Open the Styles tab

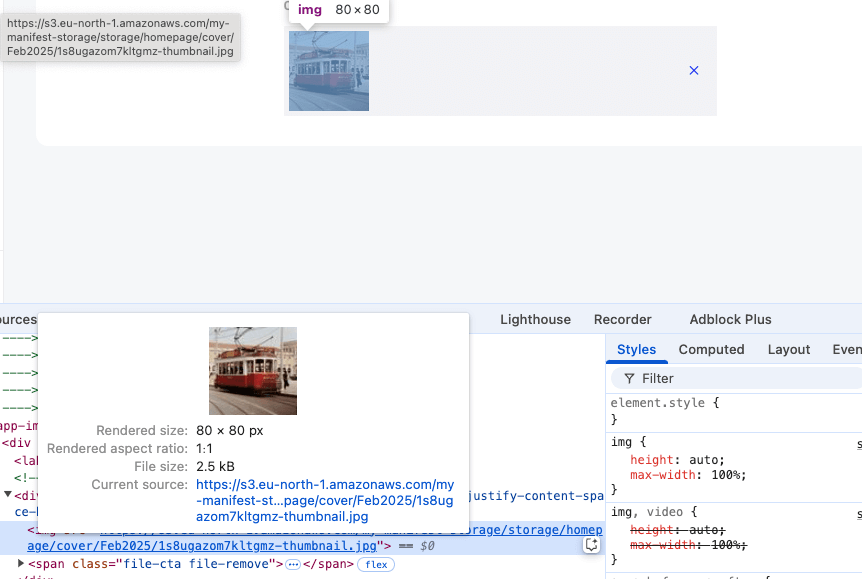636,349
